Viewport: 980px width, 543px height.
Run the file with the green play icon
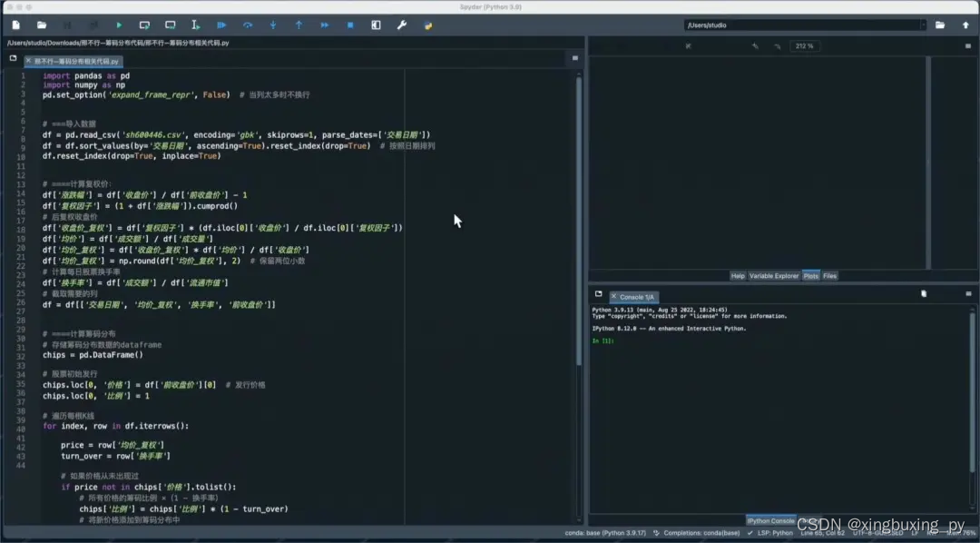[x=119, y=25]
